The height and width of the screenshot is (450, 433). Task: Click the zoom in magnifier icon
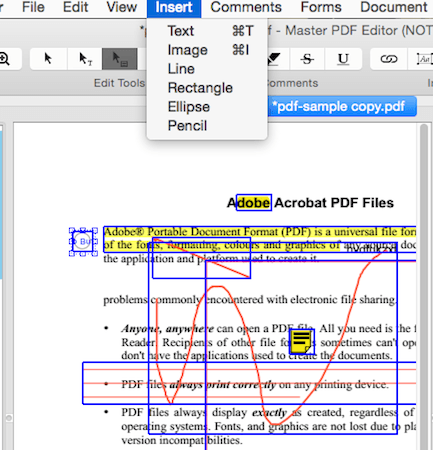(x=5, y=59)
